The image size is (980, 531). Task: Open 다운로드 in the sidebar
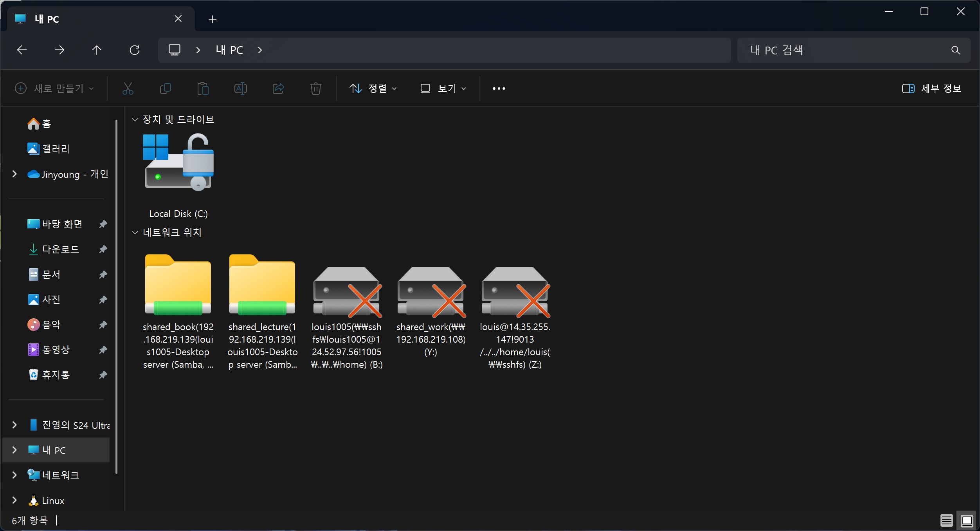click(x=60, y=249)
